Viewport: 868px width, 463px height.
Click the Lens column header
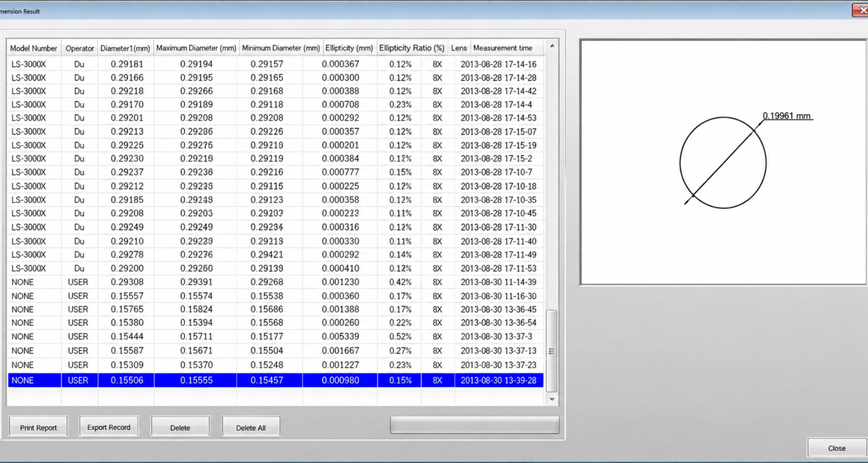point(459,48)
